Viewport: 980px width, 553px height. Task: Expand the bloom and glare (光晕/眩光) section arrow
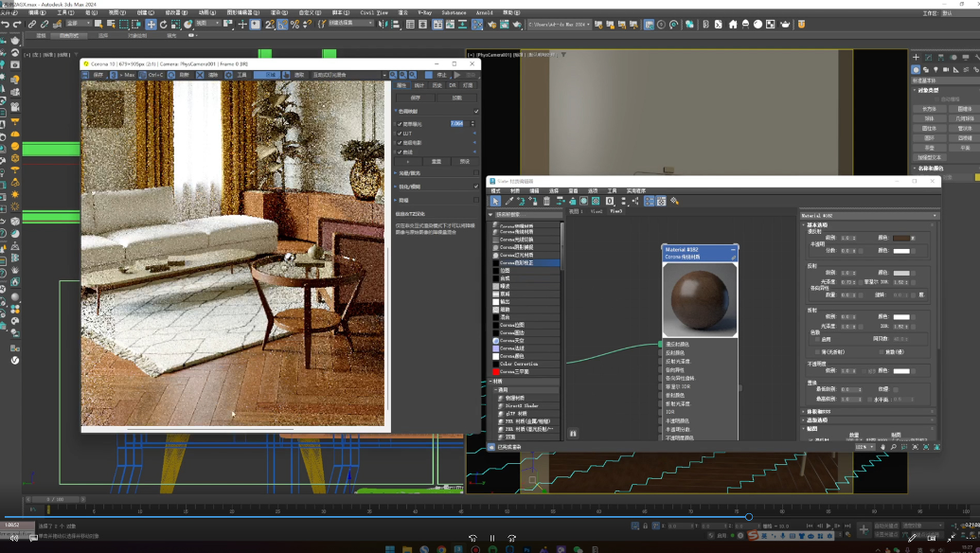point(396,173)
